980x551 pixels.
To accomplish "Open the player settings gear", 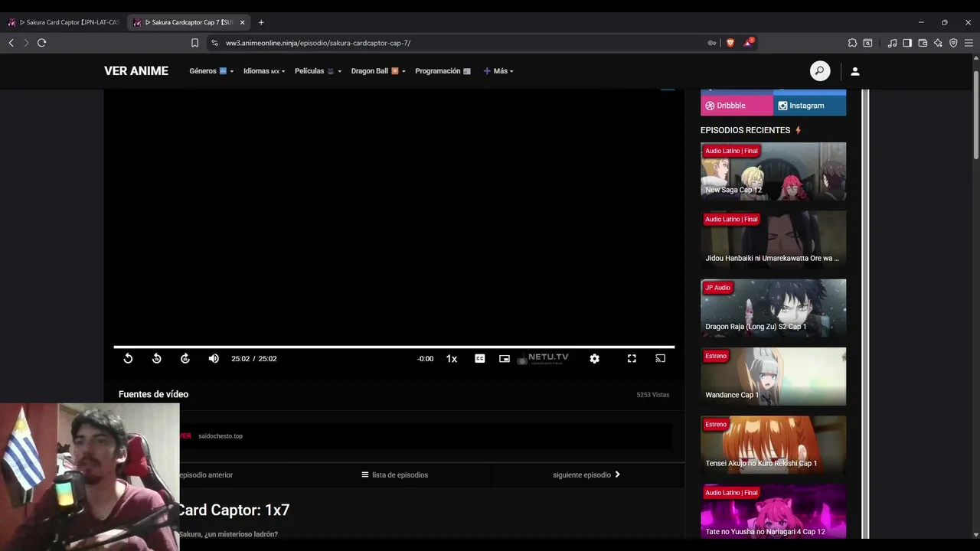I will [x=594, y=358].
